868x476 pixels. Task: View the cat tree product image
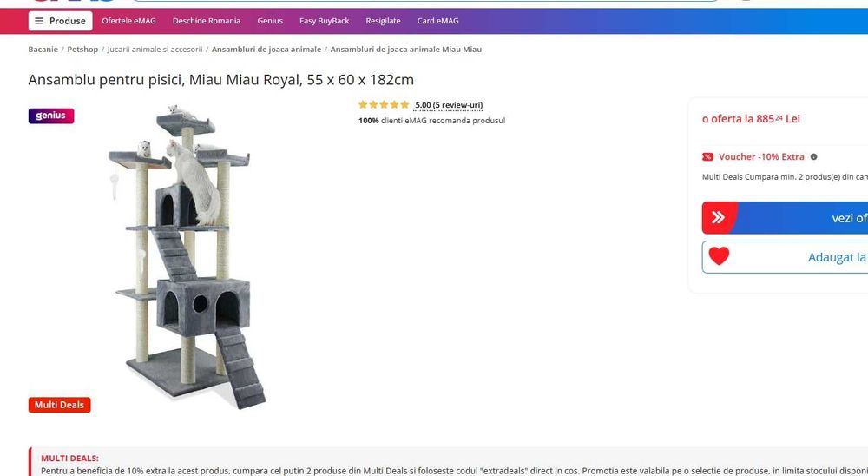click(x=182, y=256)
